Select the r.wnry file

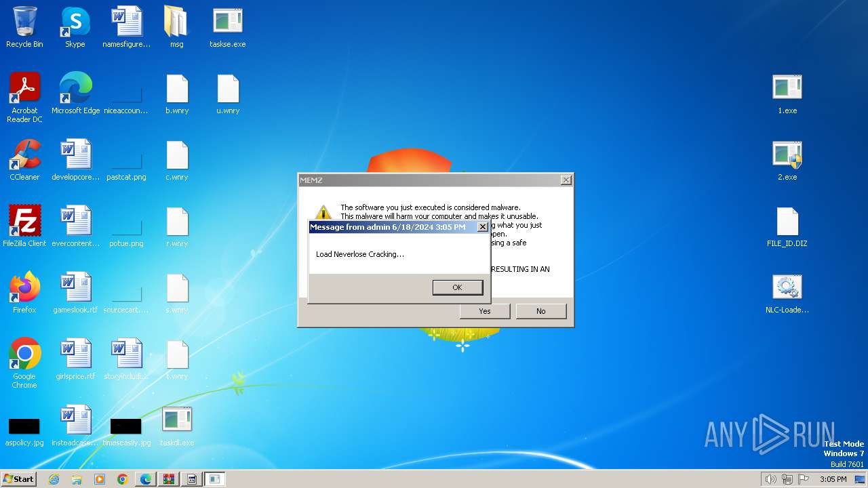[177, 226]
